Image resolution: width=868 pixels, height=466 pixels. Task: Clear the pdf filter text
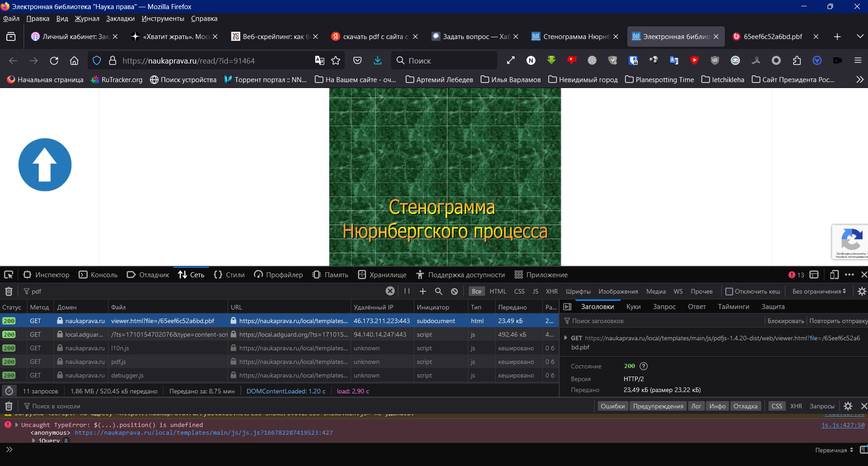[x=390, y=291]
